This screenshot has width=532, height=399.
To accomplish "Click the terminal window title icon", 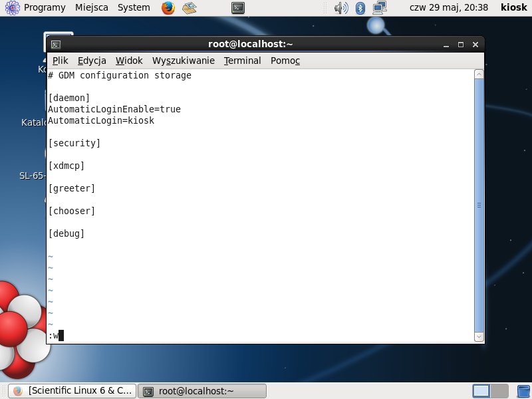I will (57, 45).
